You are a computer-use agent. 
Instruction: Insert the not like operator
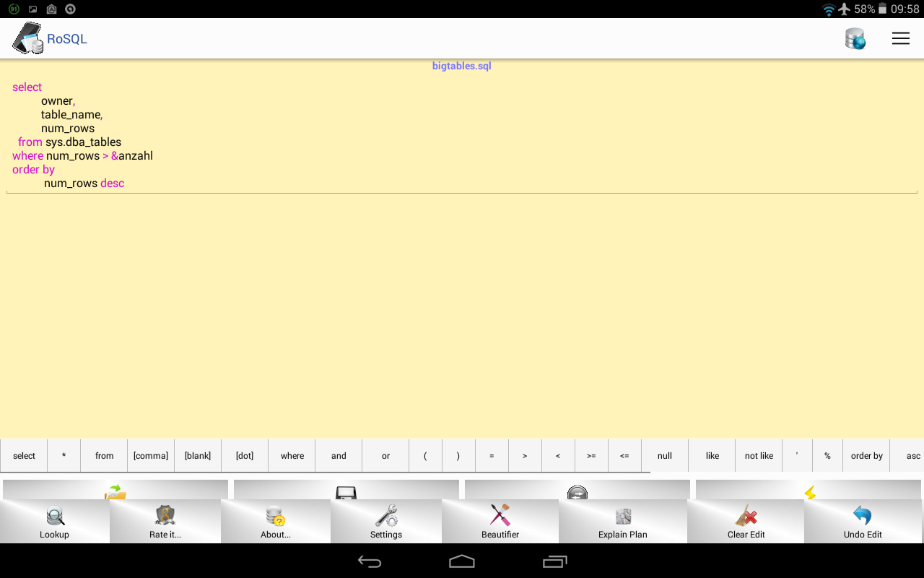click(x=759, y=455)
